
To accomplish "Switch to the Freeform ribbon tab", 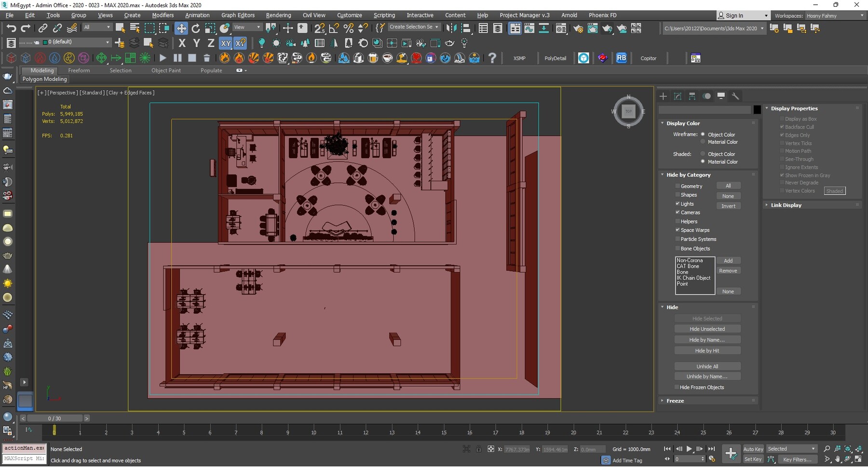I will click(x=79, y=70).
